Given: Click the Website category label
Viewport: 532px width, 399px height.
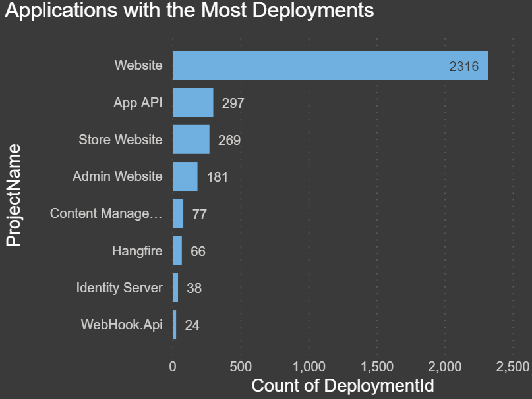Looking at the screenshot, I should pyautogui.click(x=138, y=65).
